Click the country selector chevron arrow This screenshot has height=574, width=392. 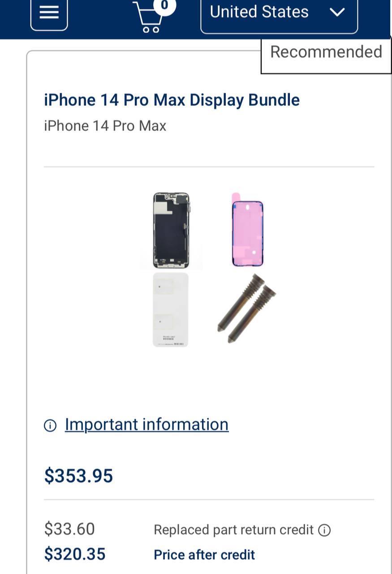point(337,12)
